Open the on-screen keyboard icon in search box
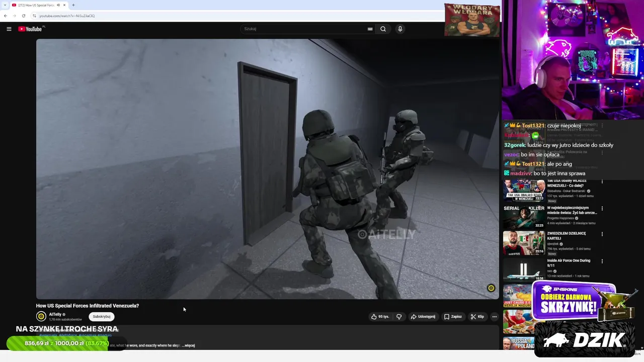Image resolution: width=644 pixels, height=362 pixels. pos(370,29)
